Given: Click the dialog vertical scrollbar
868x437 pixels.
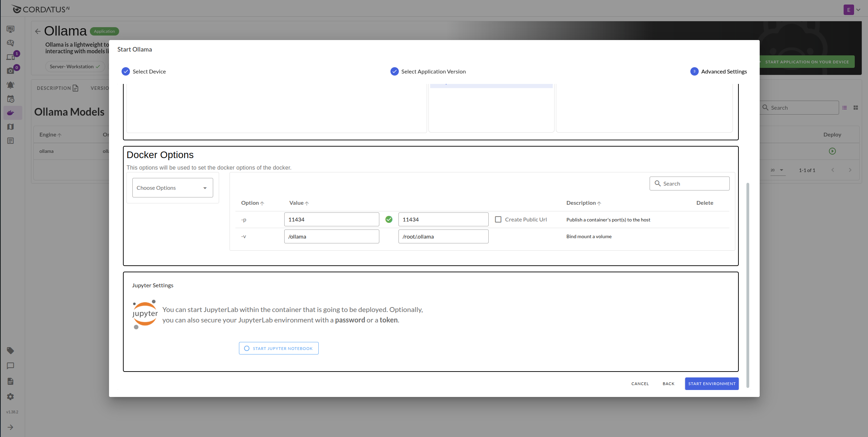Looking at the screenshot, I should 747,285.
